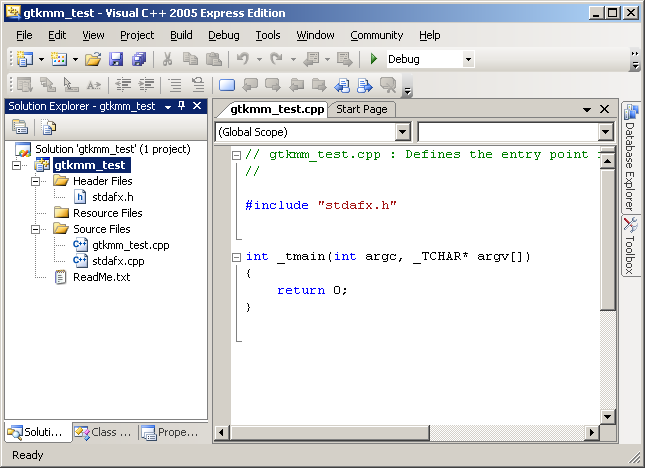Click the Save icon in toolbar

point(116,59)
